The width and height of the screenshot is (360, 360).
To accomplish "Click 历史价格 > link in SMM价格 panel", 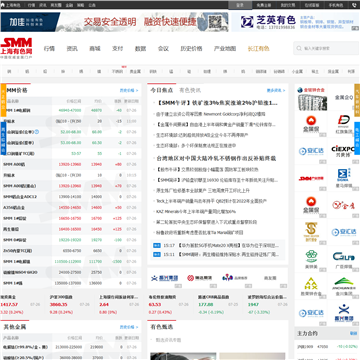I will click(x=129, y=90).
